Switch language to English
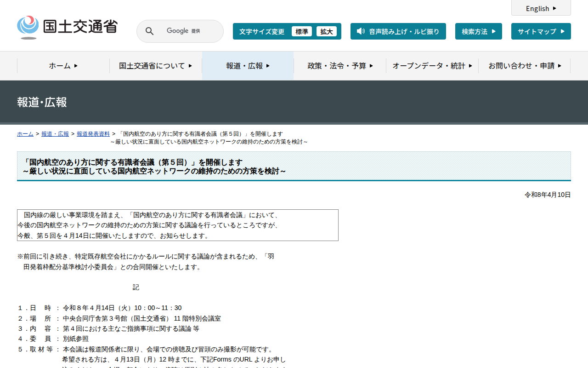 pos(541,8)
